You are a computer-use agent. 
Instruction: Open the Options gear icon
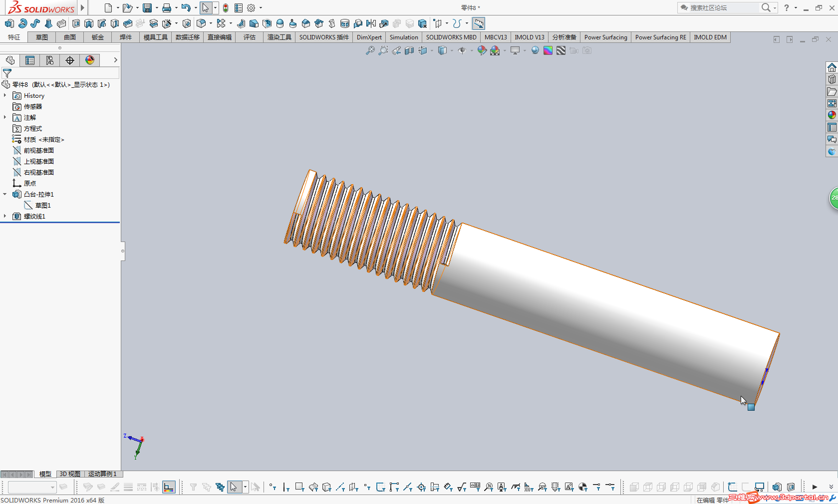tap(251, 8)
